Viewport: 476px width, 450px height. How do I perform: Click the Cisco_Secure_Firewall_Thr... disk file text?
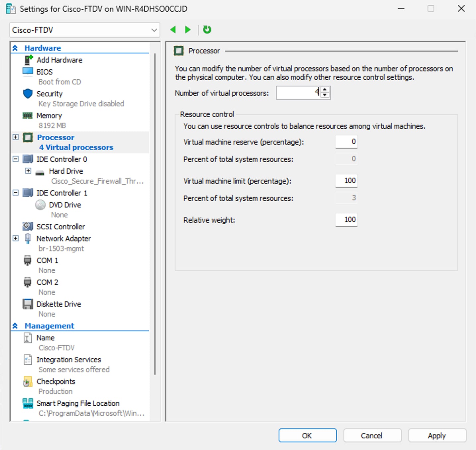point(97,181)
